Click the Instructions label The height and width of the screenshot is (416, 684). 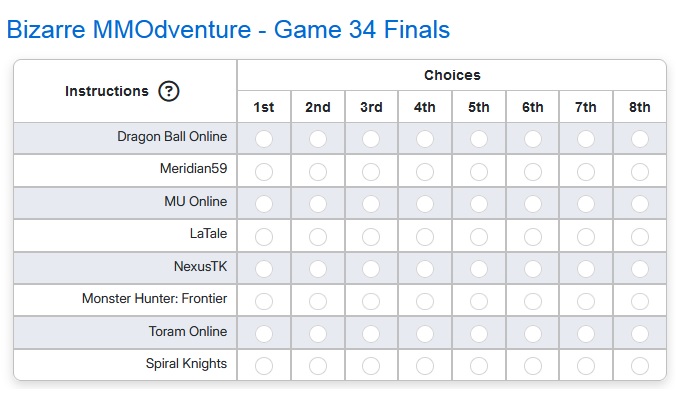[x=107, y=91]
